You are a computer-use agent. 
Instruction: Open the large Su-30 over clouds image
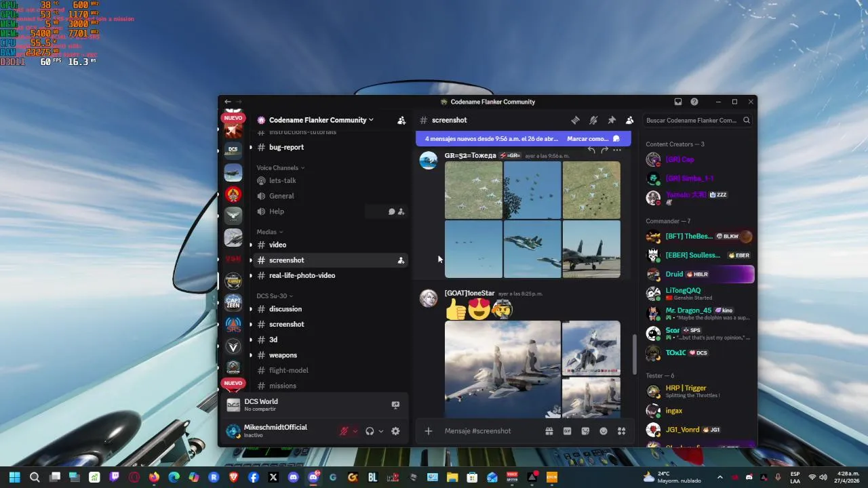[502, 369]
